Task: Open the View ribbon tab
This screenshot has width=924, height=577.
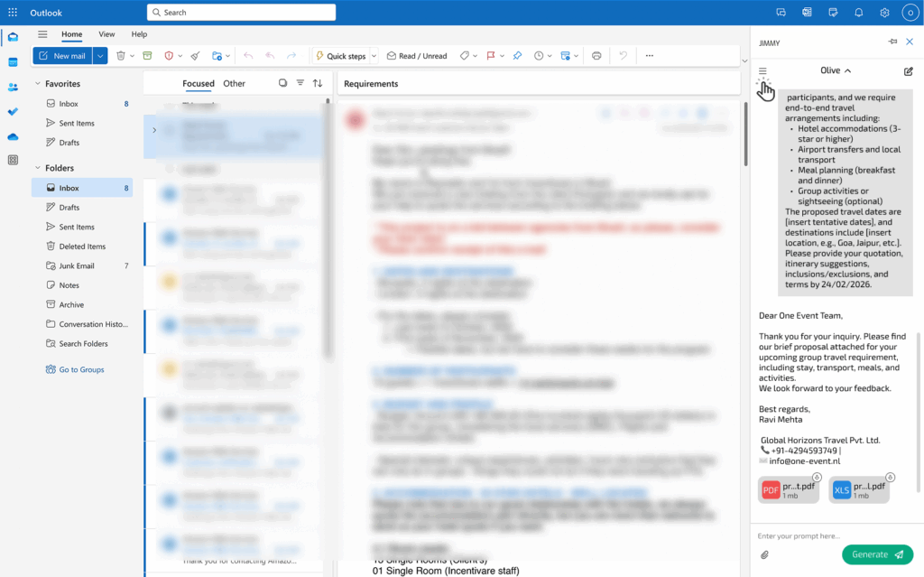Action: 106,34
